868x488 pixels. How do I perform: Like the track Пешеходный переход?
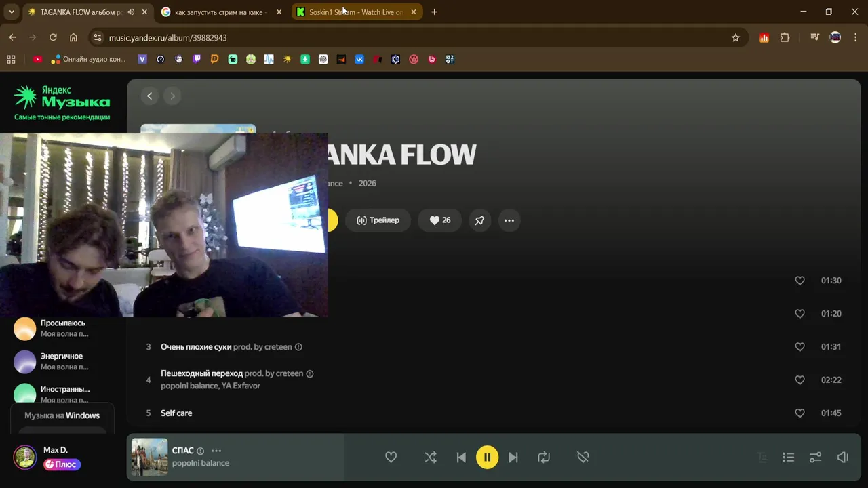pos(800,380)
